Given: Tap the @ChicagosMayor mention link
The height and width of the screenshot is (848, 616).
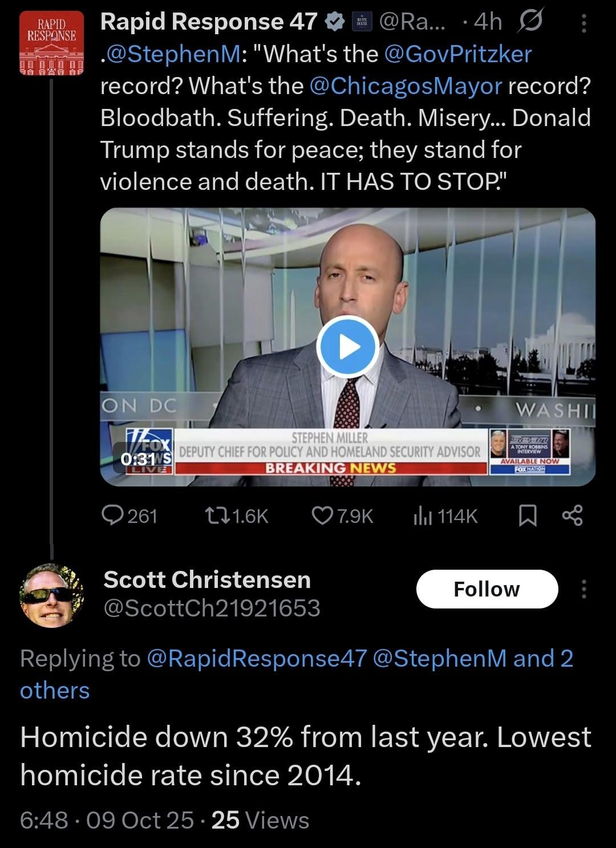Looking at the screenshot, I should pyautogui.click(x=406, y=86).
